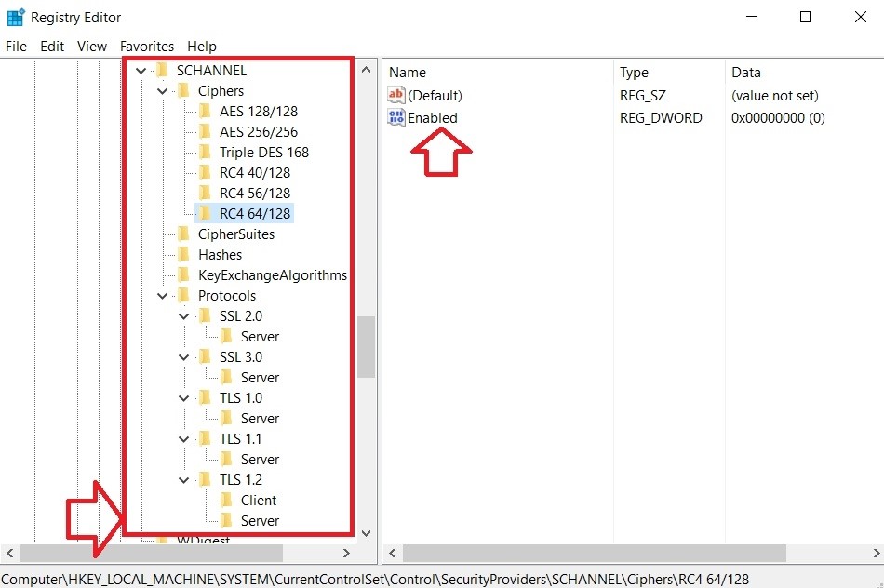The height and width of the screenshot is (588, 884).
Task: Click tree pane vertical scrollbar thumb
Action: click(366, 346)
